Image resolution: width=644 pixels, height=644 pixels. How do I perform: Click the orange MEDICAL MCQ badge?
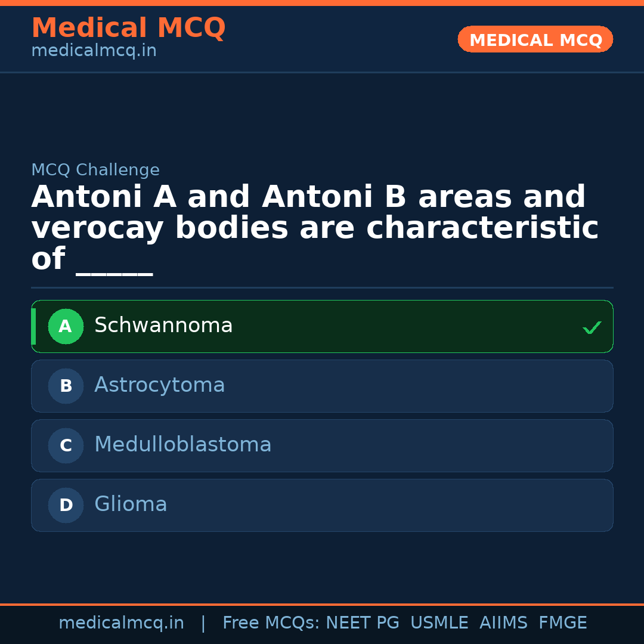click(535, 39)
